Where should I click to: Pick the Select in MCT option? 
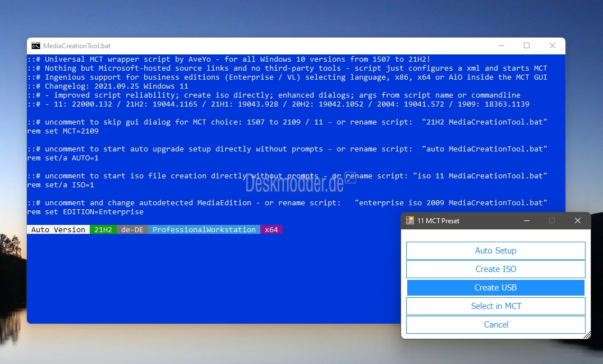(x=495, y=306)
